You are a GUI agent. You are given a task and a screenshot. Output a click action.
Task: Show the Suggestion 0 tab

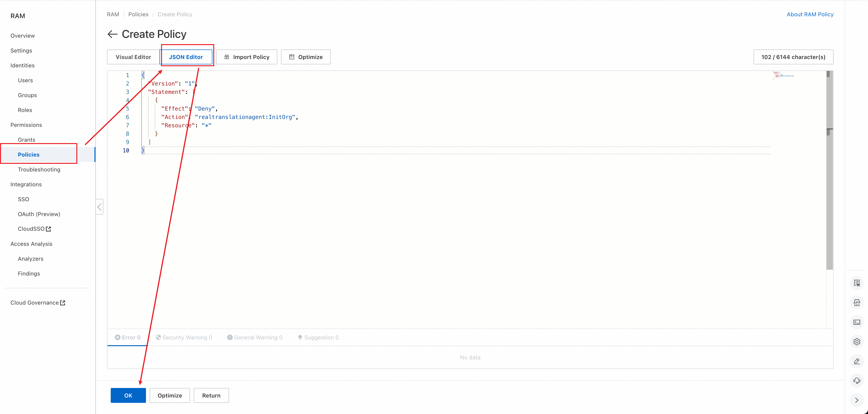pyautogui.click(x=318, y=337)
